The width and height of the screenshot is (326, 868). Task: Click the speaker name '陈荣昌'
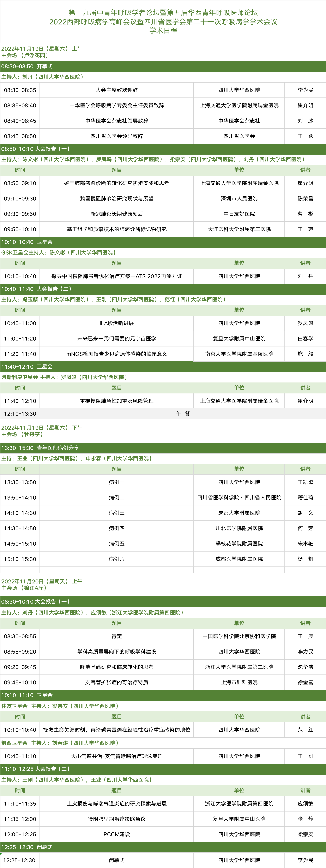[x=306, y=198]
